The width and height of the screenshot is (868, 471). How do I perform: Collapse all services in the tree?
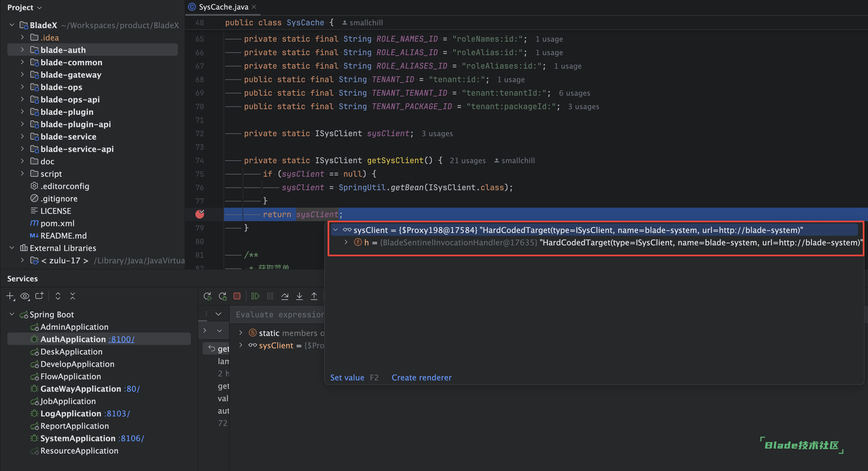click(72, 296)
